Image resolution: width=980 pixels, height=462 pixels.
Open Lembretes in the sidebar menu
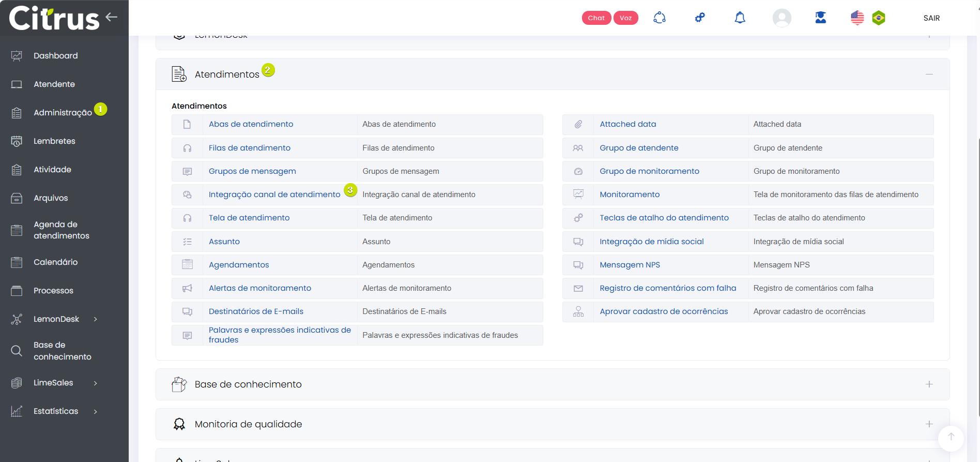(x=54, y=141)
